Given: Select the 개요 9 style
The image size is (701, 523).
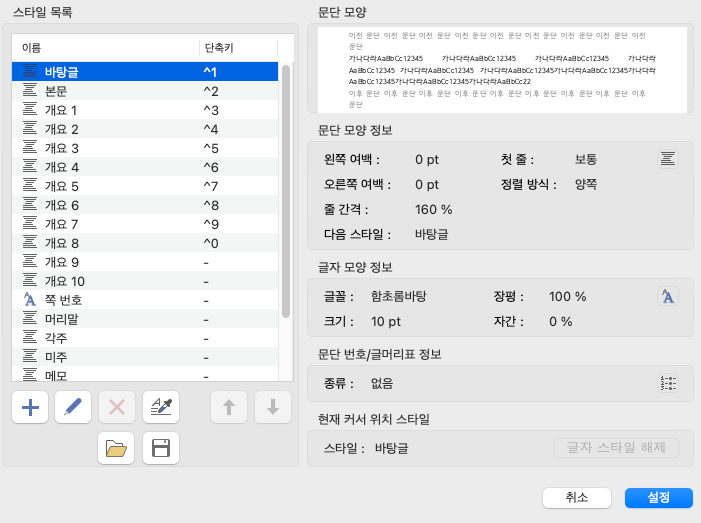Looking at the screenshot, I should [145, 262].
